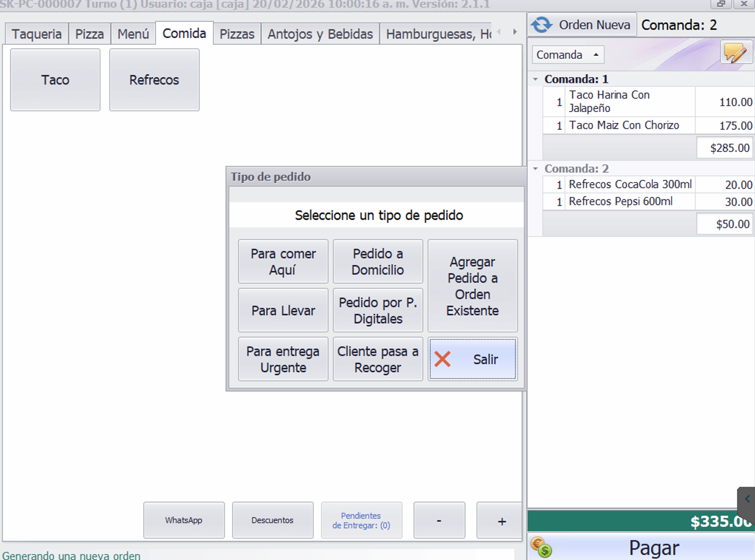Image resolution: width=755 pixels, height=560 pixels.
Task: Open the notes pencil icon
Action: [x=735, y=54]
